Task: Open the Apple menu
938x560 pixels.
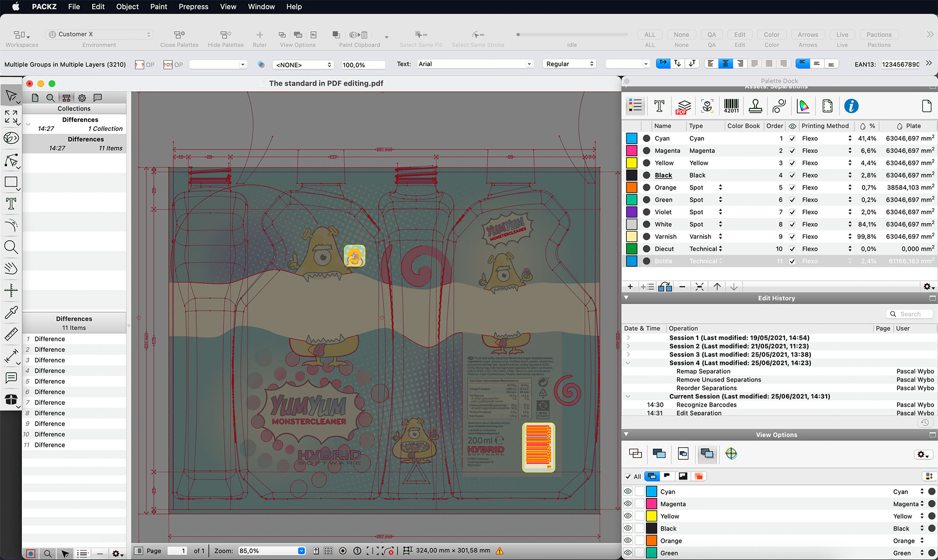Action: point(16,7)
